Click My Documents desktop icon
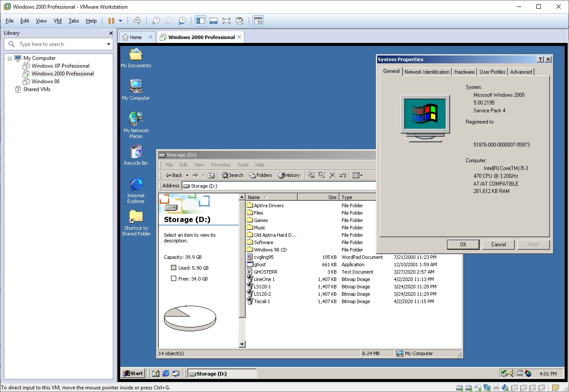Viewport: 569px width, 392px height. (136, 58)
